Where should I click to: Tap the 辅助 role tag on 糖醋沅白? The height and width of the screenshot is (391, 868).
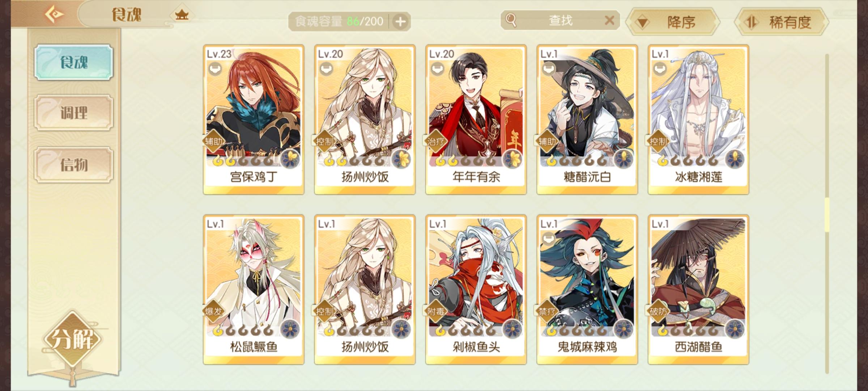pyautogui.click(x=547, y=141)
